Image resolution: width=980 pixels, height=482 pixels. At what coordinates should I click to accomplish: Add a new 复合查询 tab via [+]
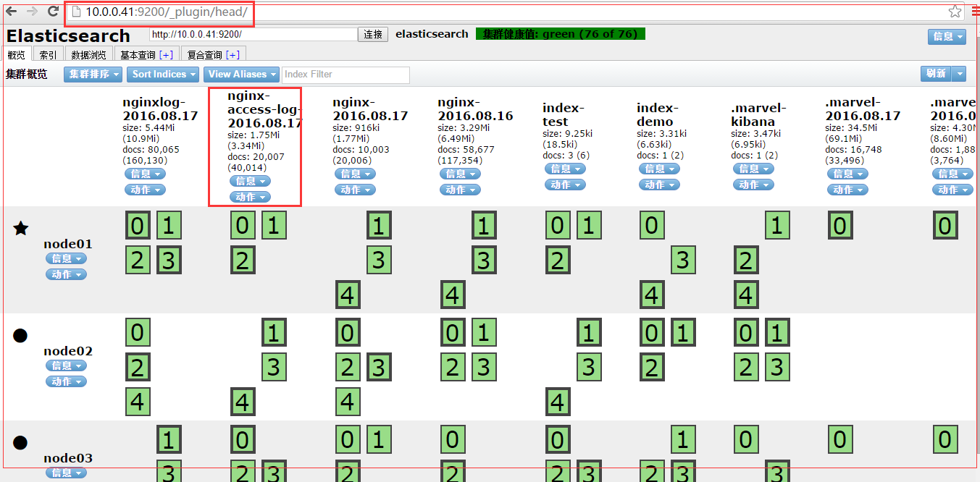[233, 55]
